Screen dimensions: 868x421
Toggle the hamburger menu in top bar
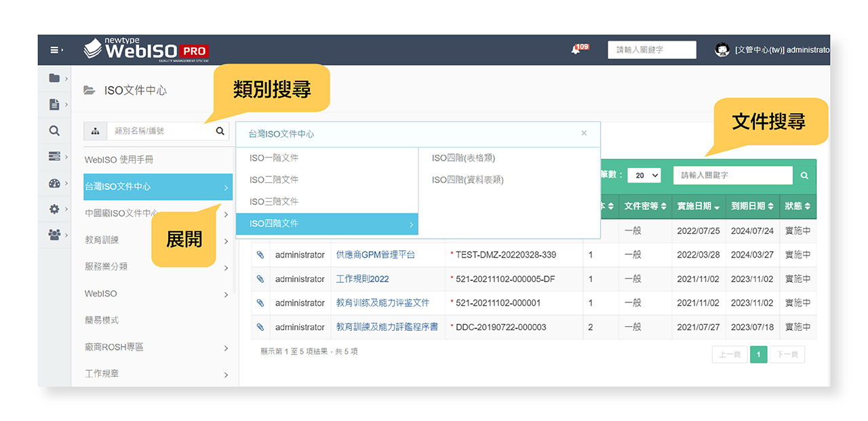(56, 50)
